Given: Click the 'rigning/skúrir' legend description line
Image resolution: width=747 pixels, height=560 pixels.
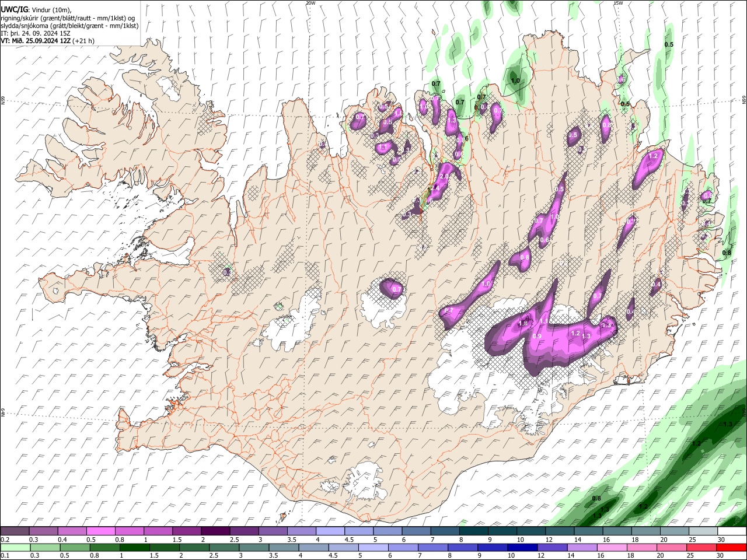Looking at the screenshot, I should (68, 17).
